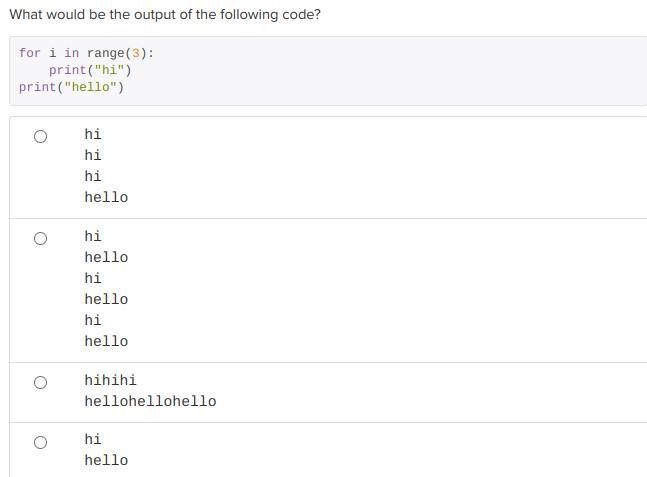Select the radio button beside hihihi answer
Image resolution: width=647 pixels, height=477 pixels.
(40, 383)
